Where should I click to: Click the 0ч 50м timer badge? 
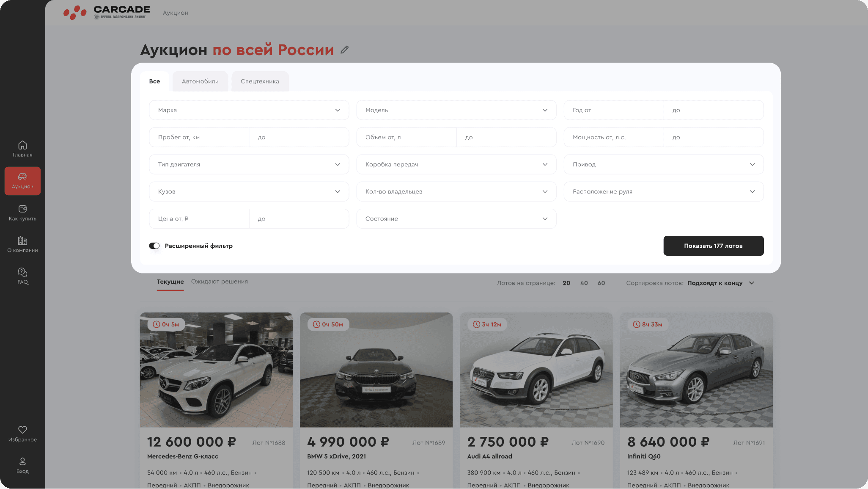(x=328, y=324)
